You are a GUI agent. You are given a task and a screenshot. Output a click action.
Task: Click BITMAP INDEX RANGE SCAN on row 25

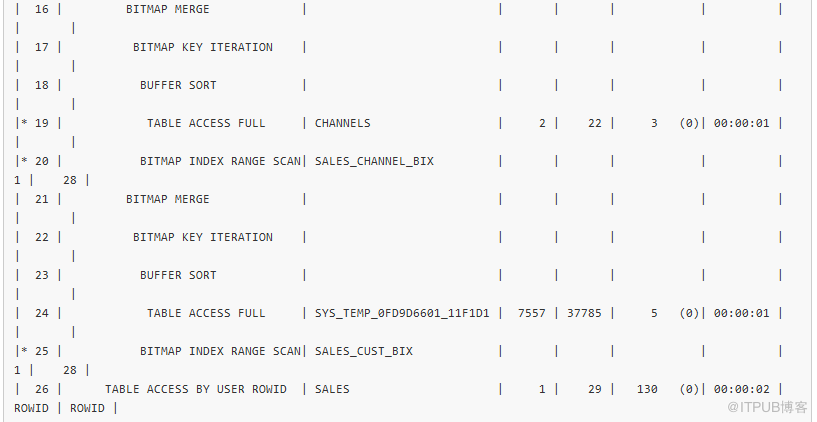pyautogui.click(x=220, y=351)
